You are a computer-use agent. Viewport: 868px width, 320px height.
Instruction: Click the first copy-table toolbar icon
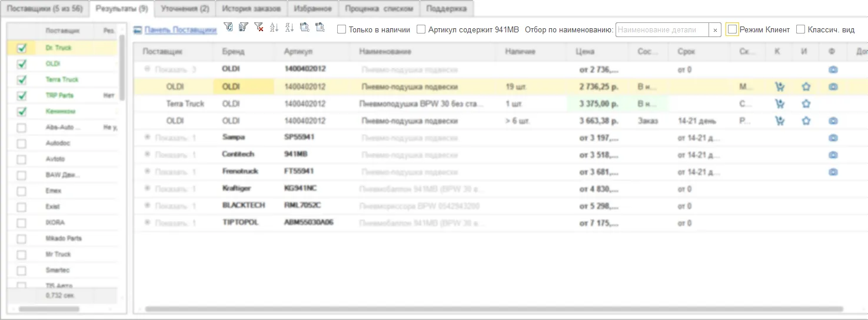click(305, 27)
